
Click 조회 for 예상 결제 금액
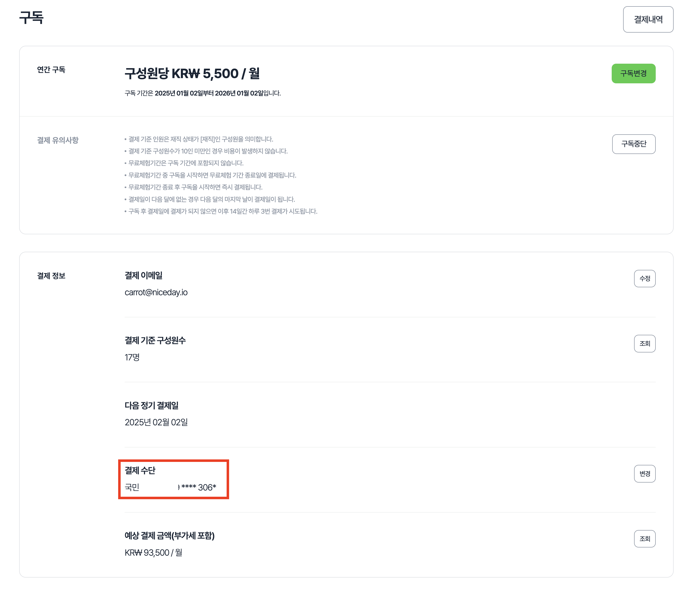pos(644,539)
